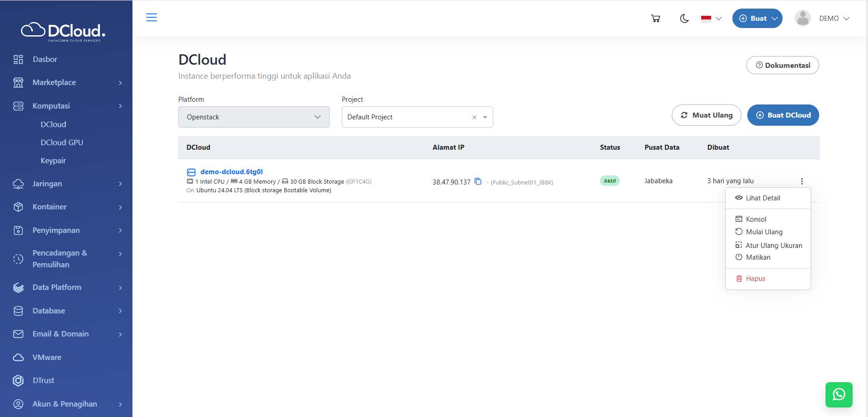Select Atur Ulang Ukuran option
This screenshot has height=417, width=868.
(768, 245)
